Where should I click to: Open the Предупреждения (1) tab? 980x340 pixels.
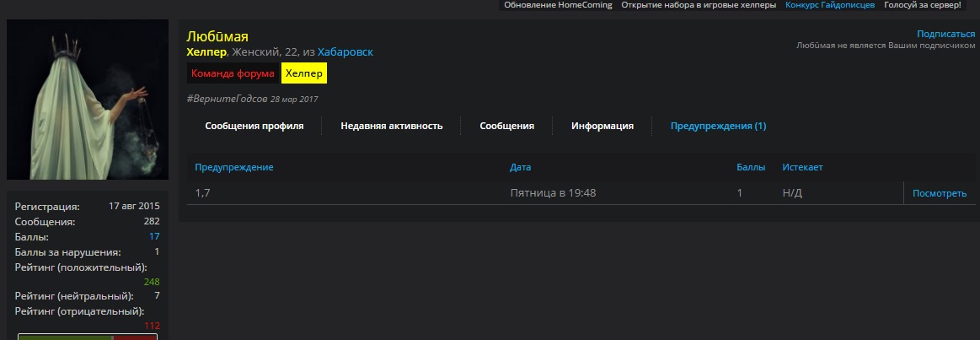coord(718,126)
